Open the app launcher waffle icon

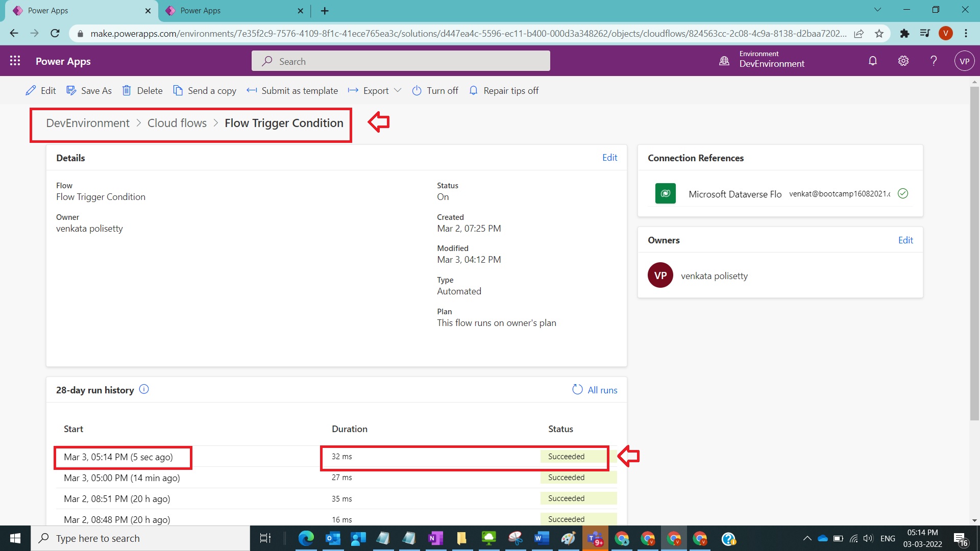coord(15,60)
